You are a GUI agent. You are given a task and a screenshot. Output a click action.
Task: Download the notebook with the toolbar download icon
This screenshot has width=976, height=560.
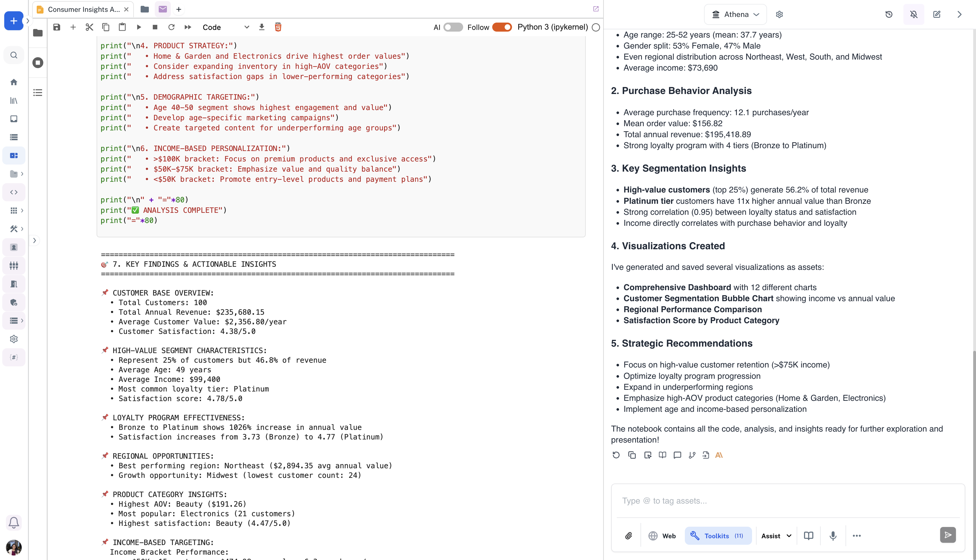pos(262,27)
